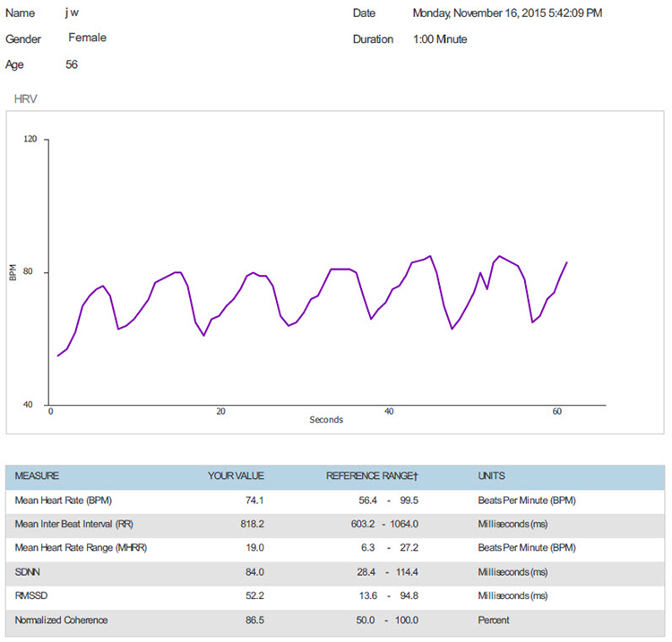
Task: Click the Percent unit in last row
Action: [x=495, y=620]
